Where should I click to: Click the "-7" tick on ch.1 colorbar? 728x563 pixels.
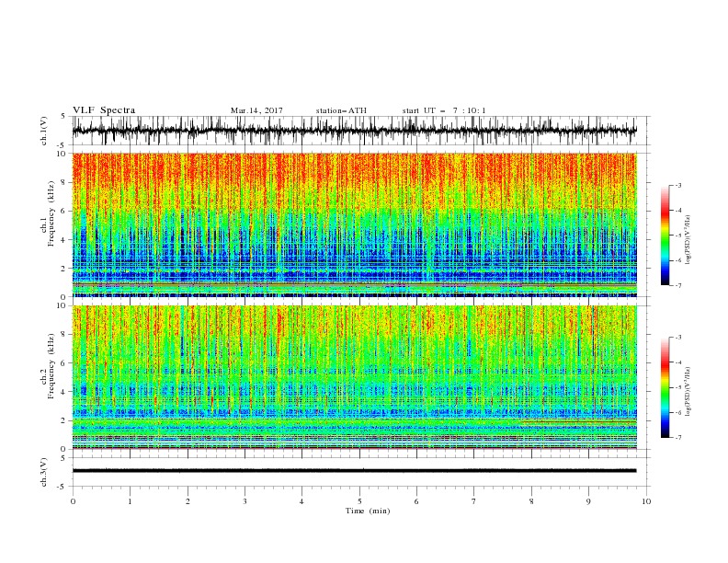coord(677,285)
